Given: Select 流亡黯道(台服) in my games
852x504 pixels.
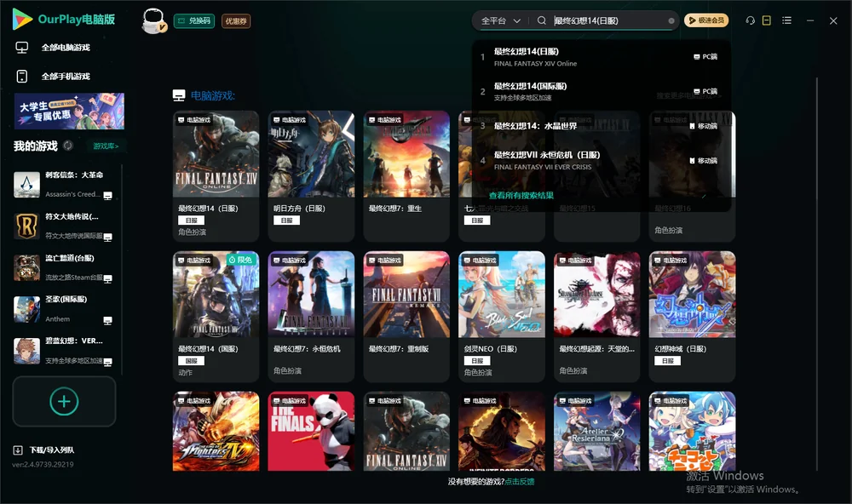Looking at the screenshot, I should tap(62, 267).
